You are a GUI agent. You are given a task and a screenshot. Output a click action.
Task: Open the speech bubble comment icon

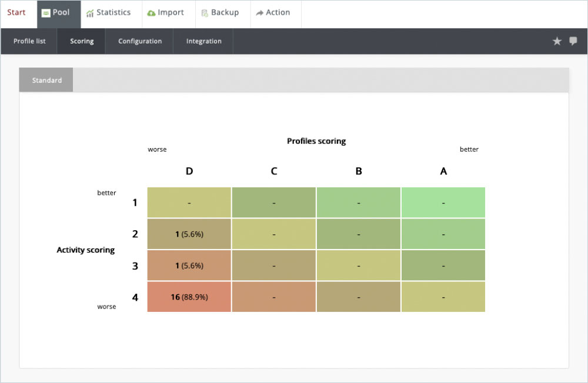coord(573,41)
